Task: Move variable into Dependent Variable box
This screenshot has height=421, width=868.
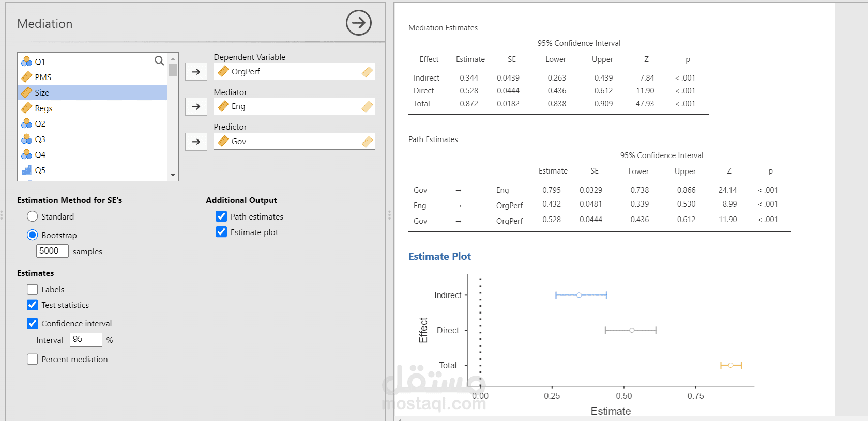Action: 196,72
